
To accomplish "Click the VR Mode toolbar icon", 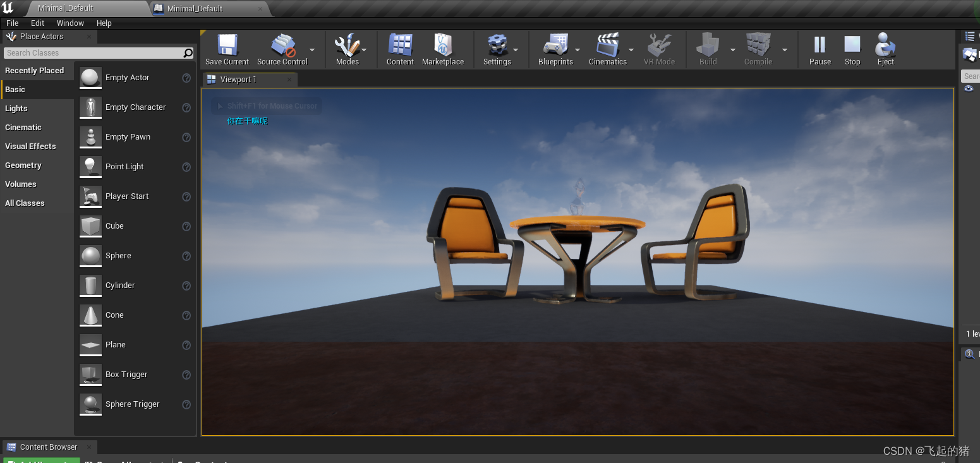I will 659,45.
